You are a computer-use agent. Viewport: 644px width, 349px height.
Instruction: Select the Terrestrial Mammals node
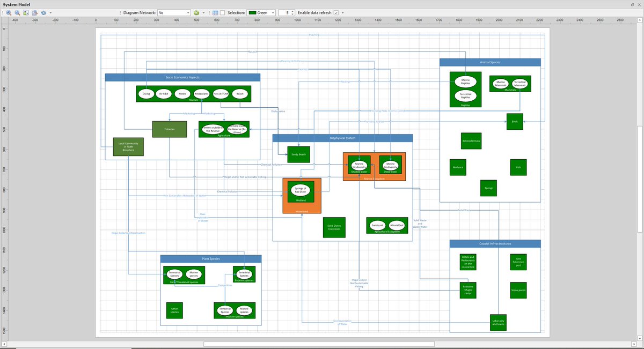tap(519, 84)
